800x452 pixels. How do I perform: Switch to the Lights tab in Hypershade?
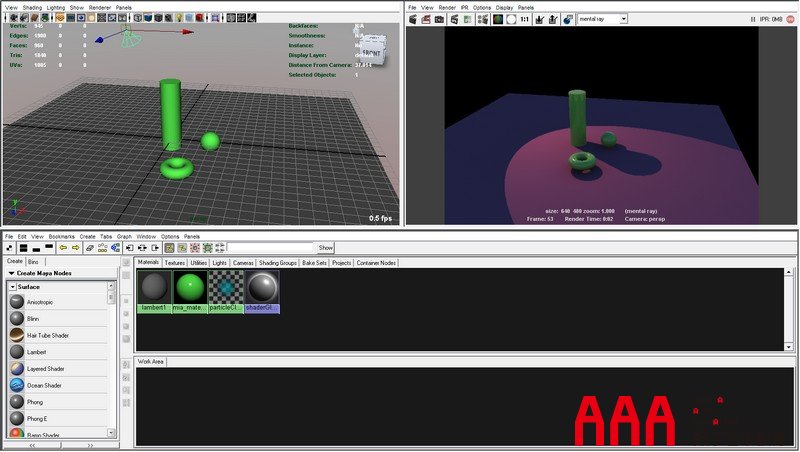point(219,263)
